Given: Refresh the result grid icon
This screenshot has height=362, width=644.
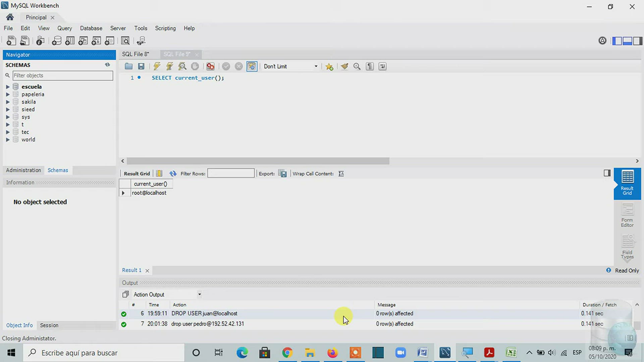Looking at the screenshot, I should (173, 173).
